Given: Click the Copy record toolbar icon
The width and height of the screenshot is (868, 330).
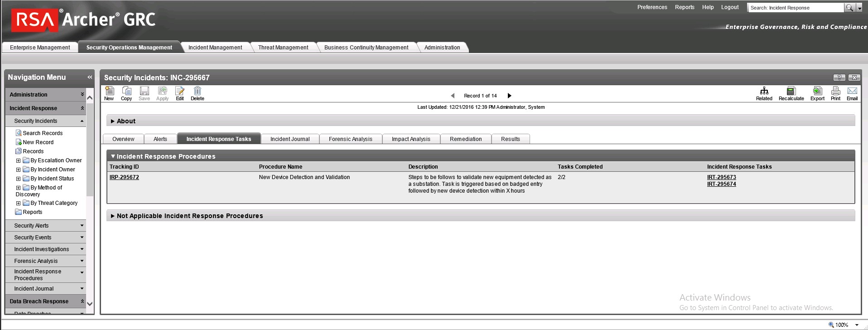Looking at the screenshot, I should (126, 93).
